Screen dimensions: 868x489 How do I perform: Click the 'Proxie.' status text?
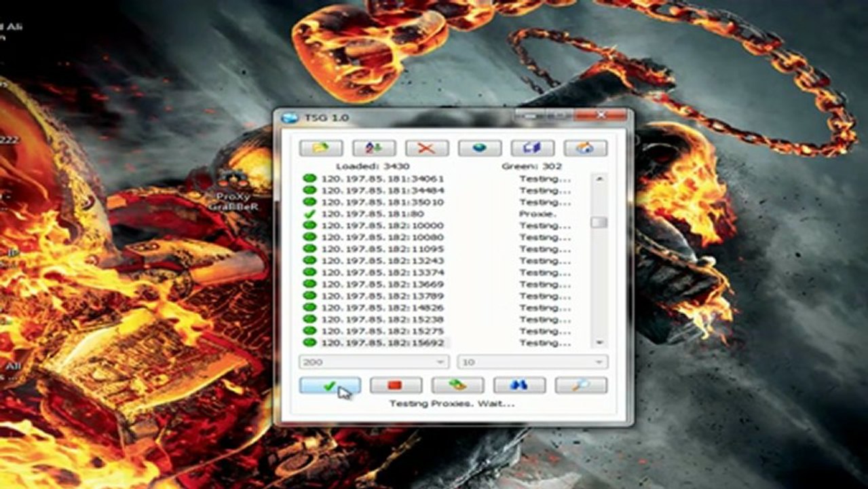pos(536,214)
